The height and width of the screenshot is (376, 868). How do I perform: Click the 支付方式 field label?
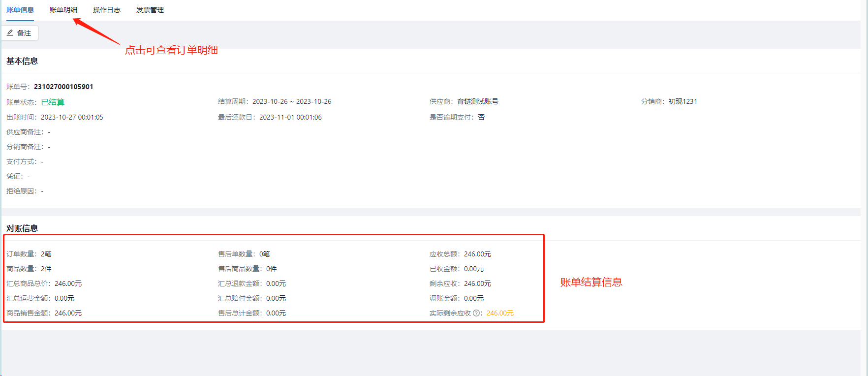[22, 161]
